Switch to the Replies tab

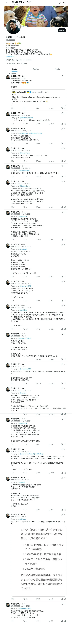click(x=36, y=69)
